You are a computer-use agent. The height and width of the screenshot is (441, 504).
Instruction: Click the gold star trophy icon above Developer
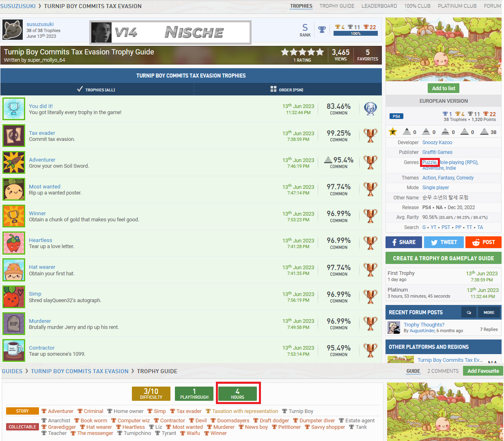[392, 132]
